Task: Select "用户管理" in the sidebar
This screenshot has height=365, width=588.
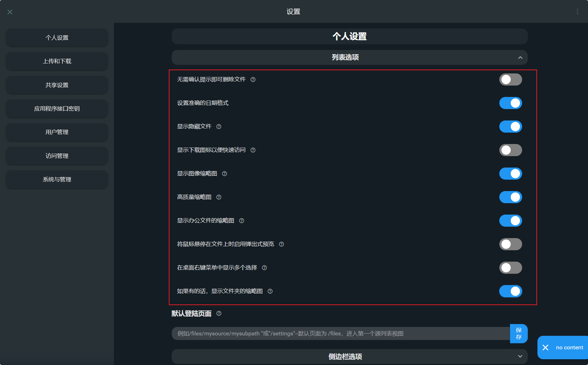Action: pos(57,132)
